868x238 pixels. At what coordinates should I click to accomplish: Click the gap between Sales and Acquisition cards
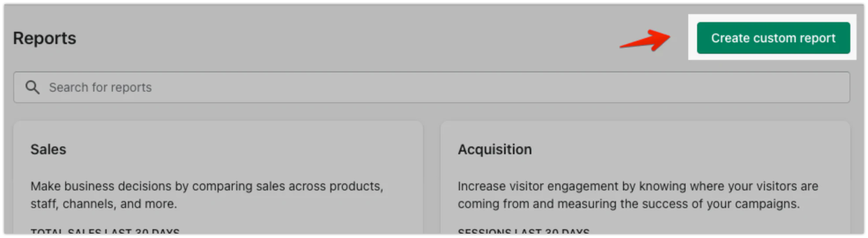432,180
